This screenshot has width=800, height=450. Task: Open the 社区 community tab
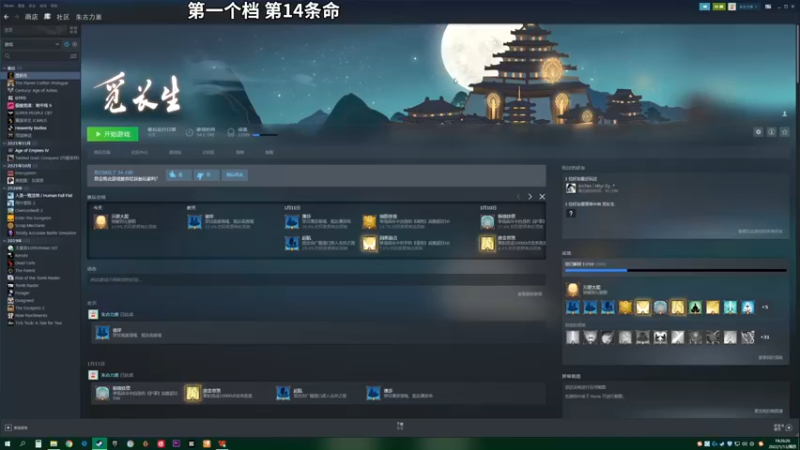pos(63,17)
